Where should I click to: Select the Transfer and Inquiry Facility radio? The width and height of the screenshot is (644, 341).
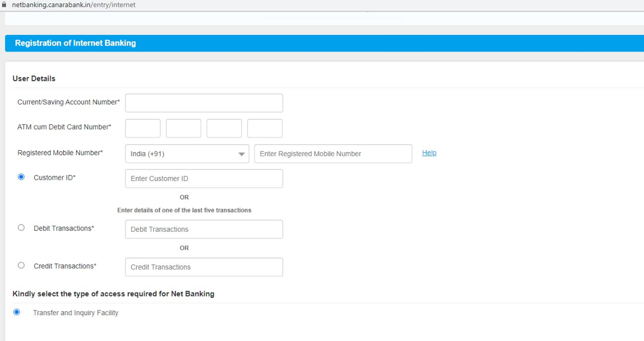click(x=17, y=313)
